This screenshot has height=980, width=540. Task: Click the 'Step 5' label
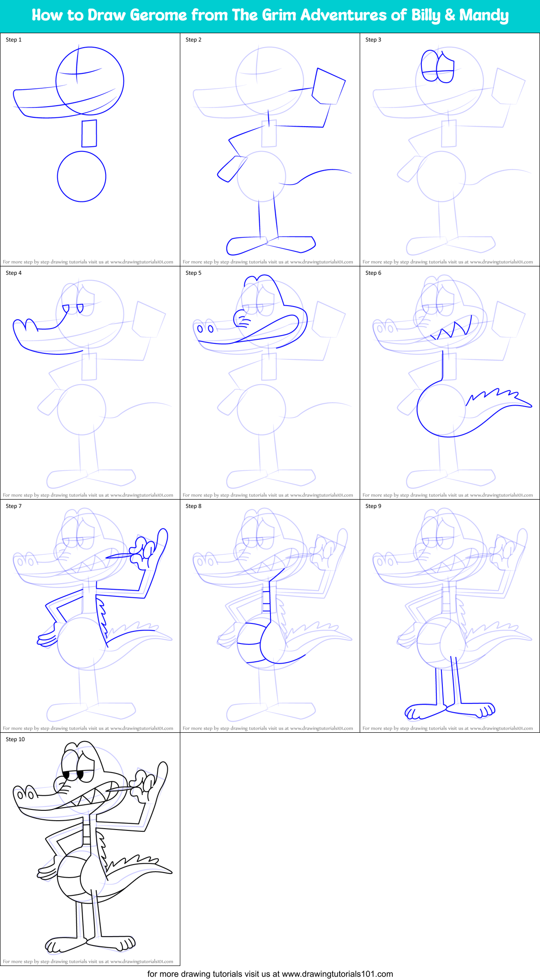[x=193, y=273]
